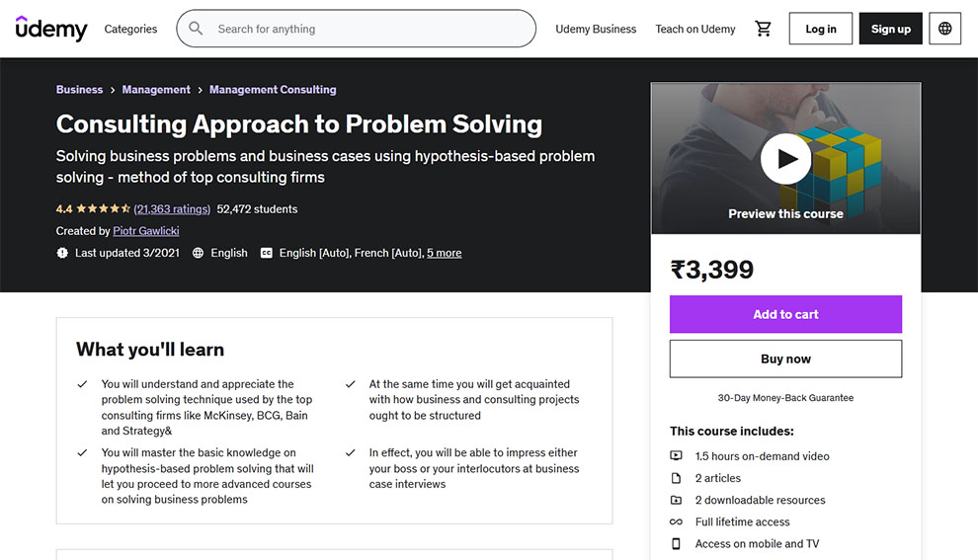The height and width of the screenshot is (560, 978).
Task: Open the Udemy Business menu item
Action: tap(596, 29)
